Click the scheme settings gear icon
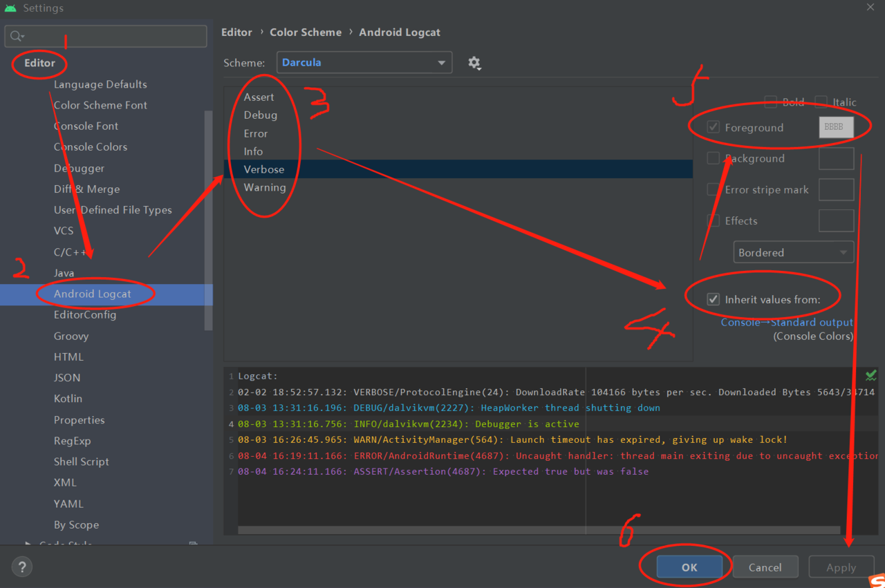This screenshot has height=588, width=885. (474, 63)
